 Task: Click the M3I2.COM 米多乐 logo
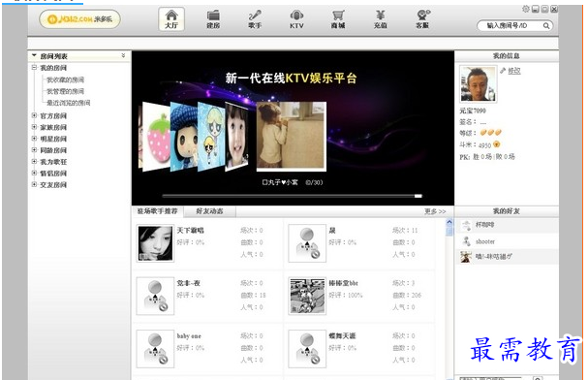(79, 18)
